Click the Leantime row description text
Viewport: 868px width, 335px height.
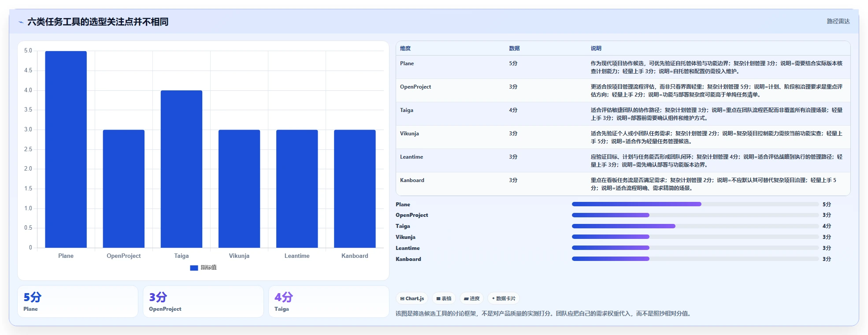(716, 161)
